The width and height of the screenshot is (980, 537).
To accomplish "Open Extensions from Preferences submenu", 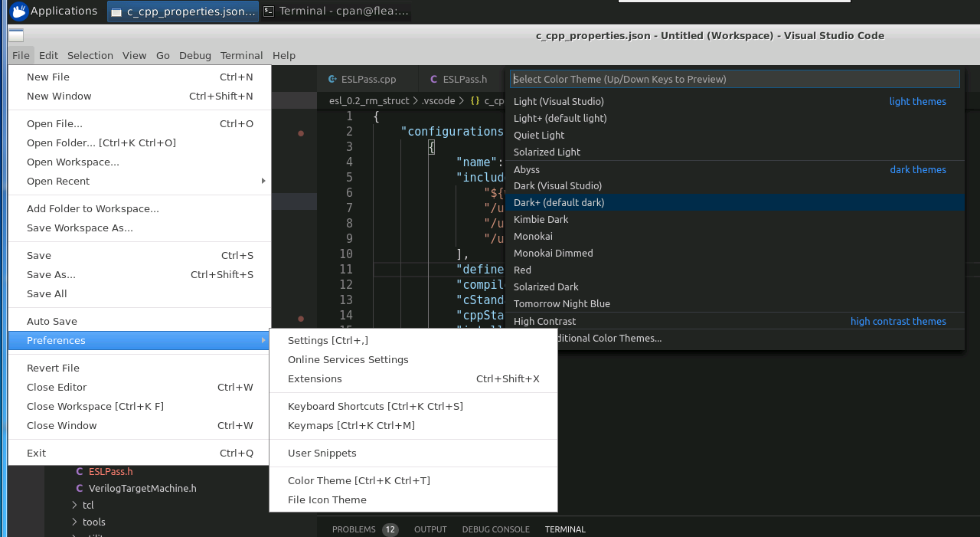I will point(413,378).
